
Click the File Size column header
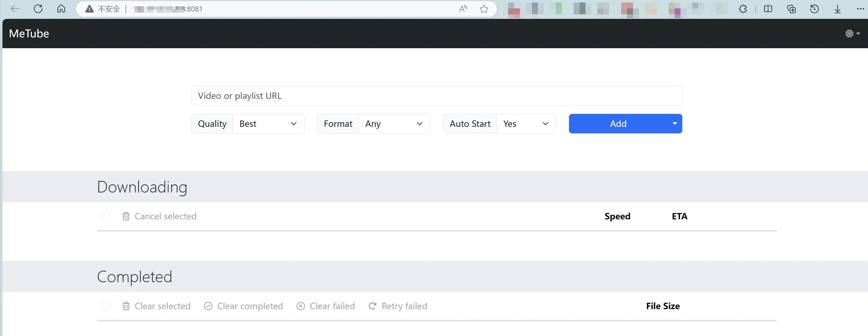[x=663, y=306]
